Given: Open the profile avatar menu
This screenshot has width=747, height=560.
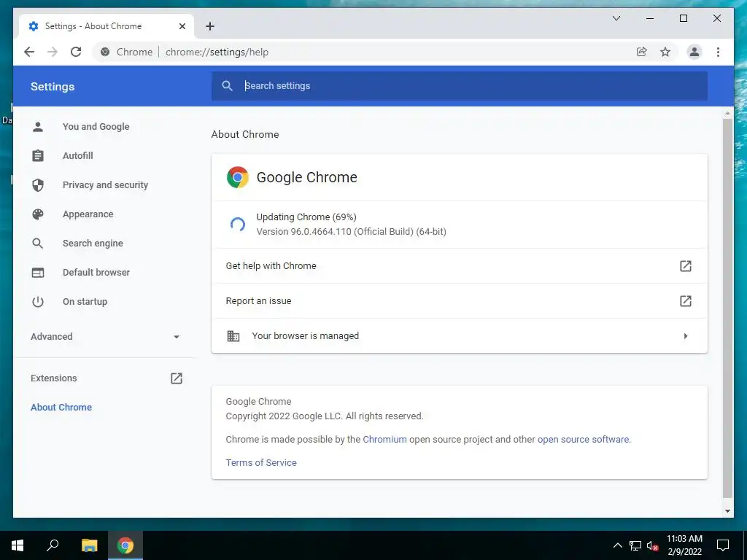Looking at the screenshot, I should pyautogui.click(x=694, y=52).
